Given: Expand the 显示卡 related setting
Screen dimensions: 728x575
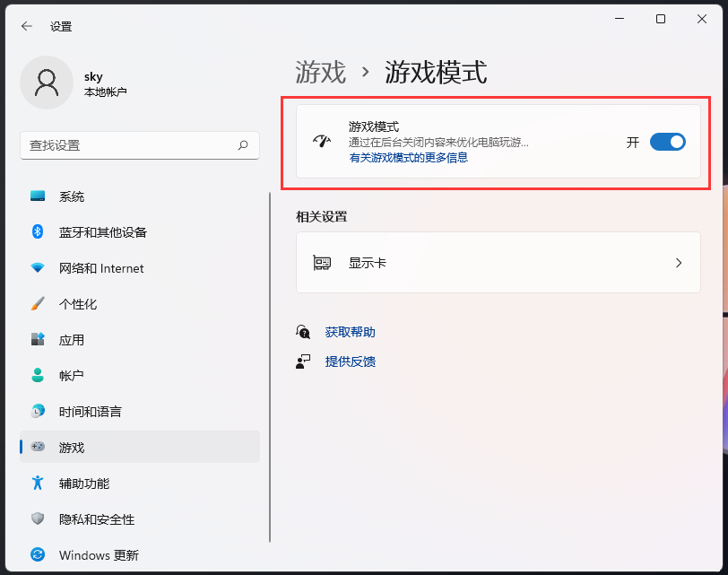Looking at the screenshot, I should 498,262.
